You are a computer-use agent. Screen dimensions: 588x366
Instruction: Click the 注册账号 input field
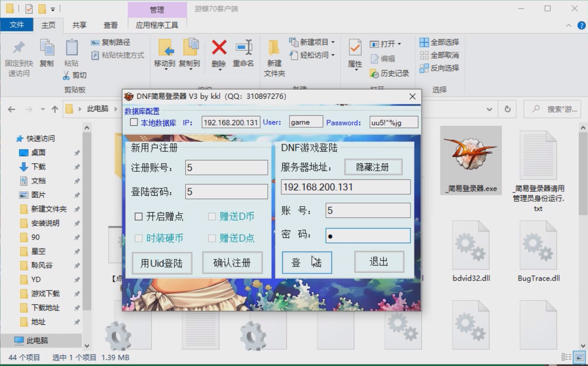pos(226,167)
